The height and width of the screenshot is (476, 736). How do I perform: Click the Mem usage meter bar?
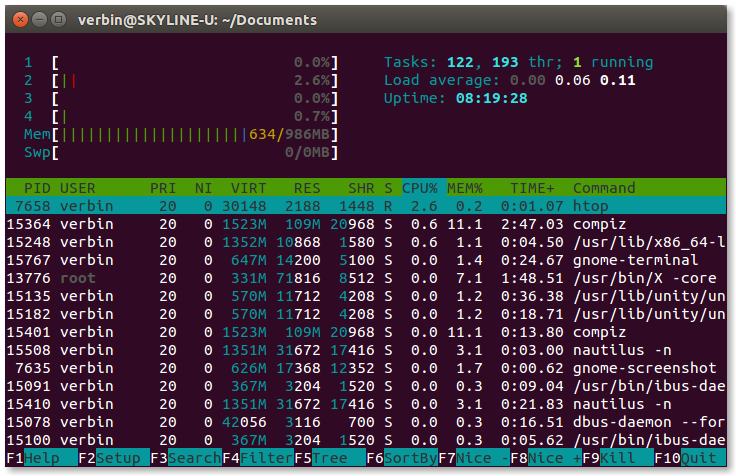(x=181, y=134)
